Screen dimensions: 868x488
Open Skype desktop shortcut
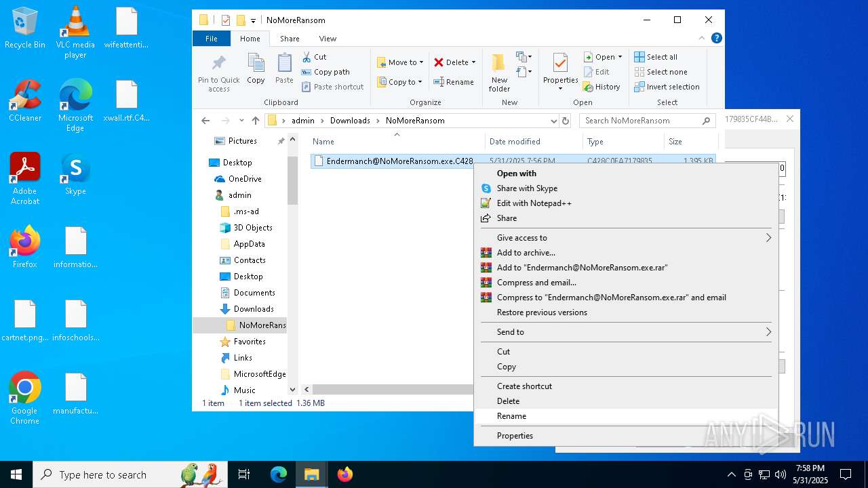75,174
